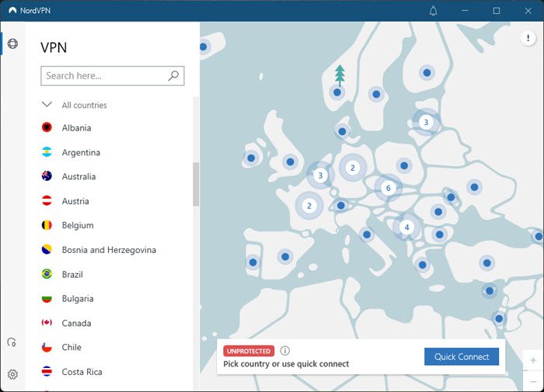The height and width of the screenshot is (392, 544).
Task: Select the Baltic cluster labeled 3
Action: (x=426, y=122)
